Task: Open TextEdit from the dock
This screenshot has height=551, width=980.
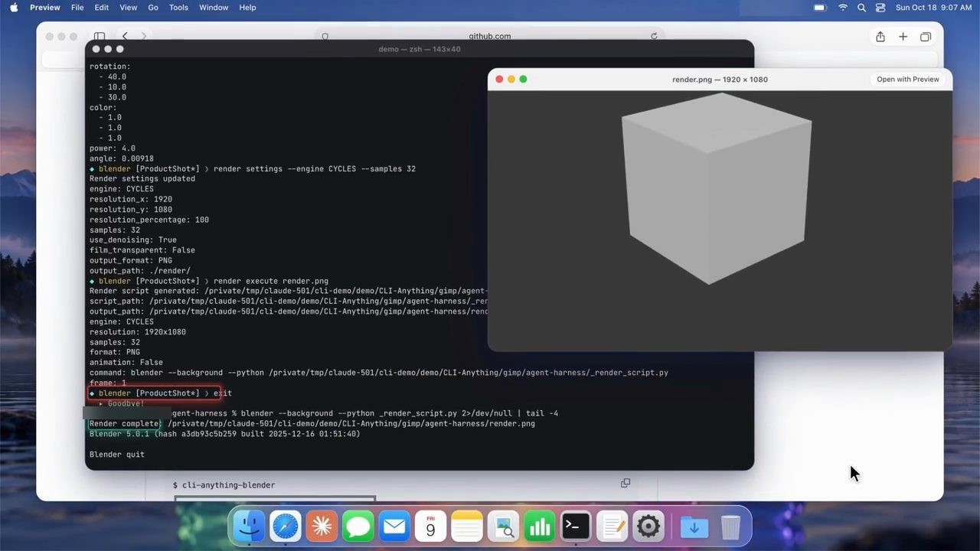Action: [x=612, y=527]
